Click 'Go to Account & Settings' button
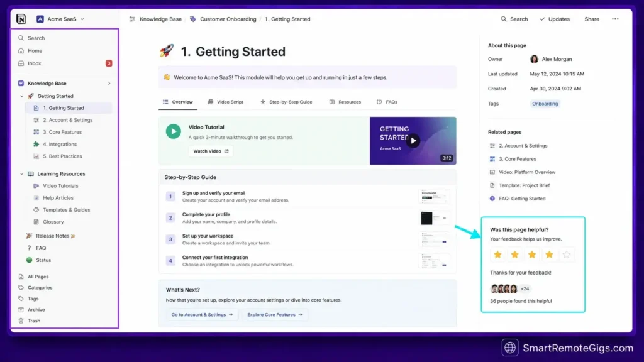The height and width of the screenshot is (362, 644). (x=202, y=315)
